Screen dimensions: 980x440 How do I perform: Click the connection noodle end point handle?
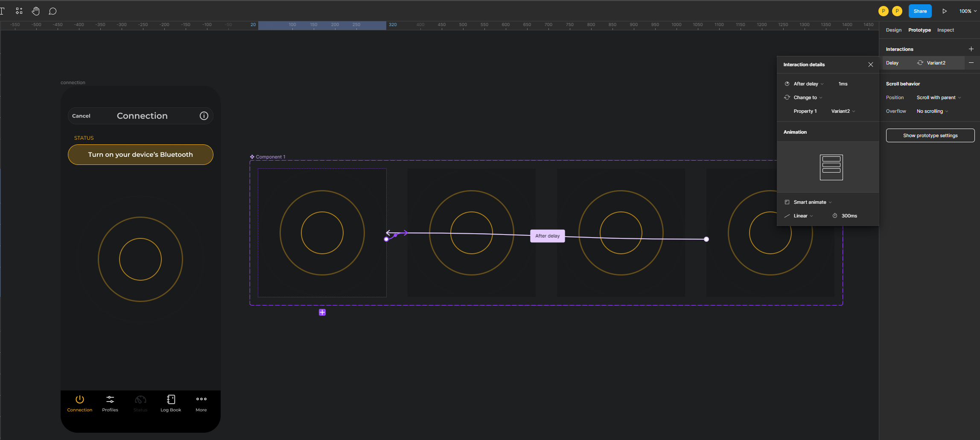pos(706,239)
